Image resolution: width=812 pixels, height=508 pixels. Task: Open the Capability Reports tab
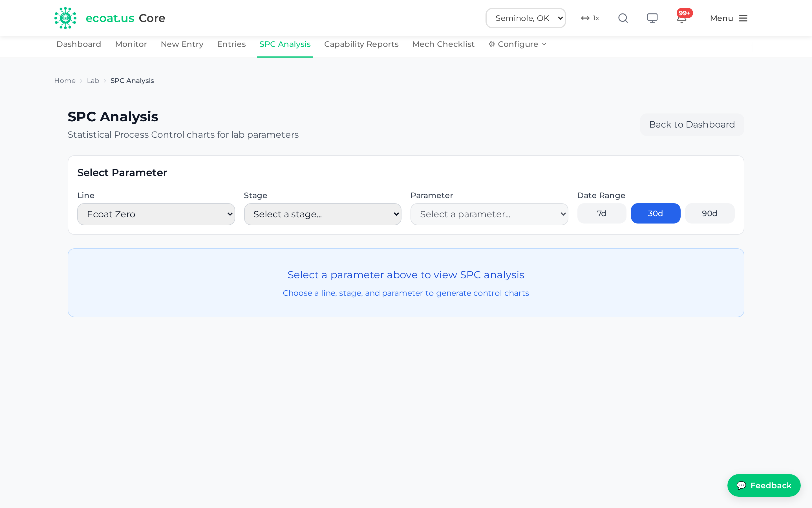pyautogui.click(x=361, y=44)
